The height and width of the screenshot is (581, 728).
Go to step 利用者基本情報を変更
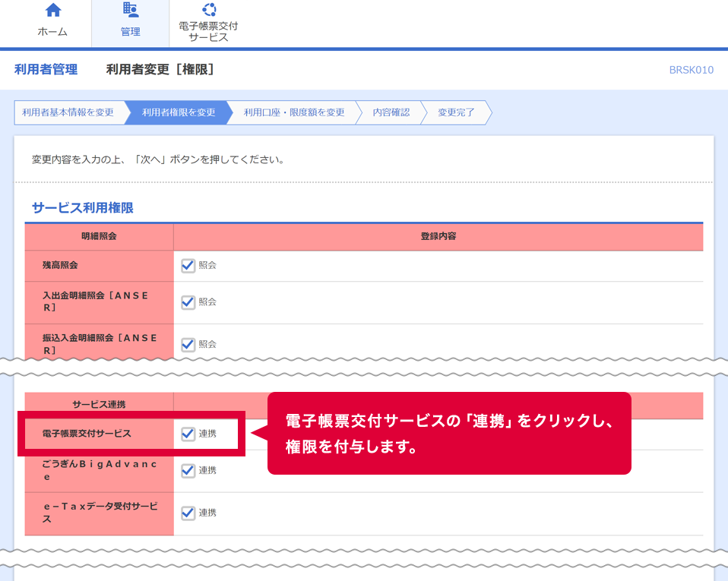click(x=68, y=112)
